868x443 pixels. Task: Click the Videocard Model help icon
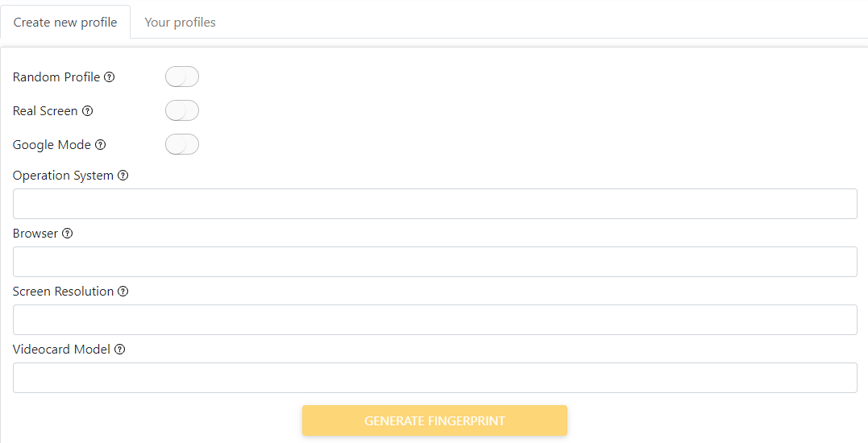point(119,350)
